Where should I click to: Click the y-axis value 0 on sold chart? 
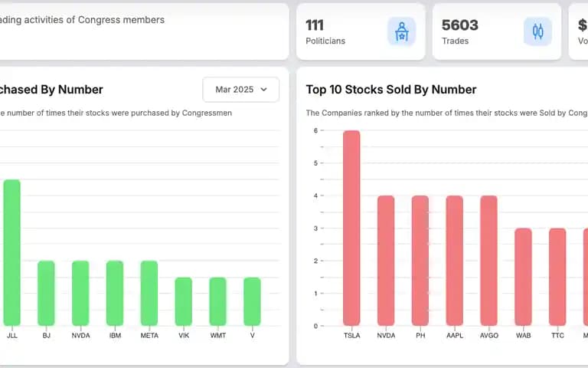point(315,326)
